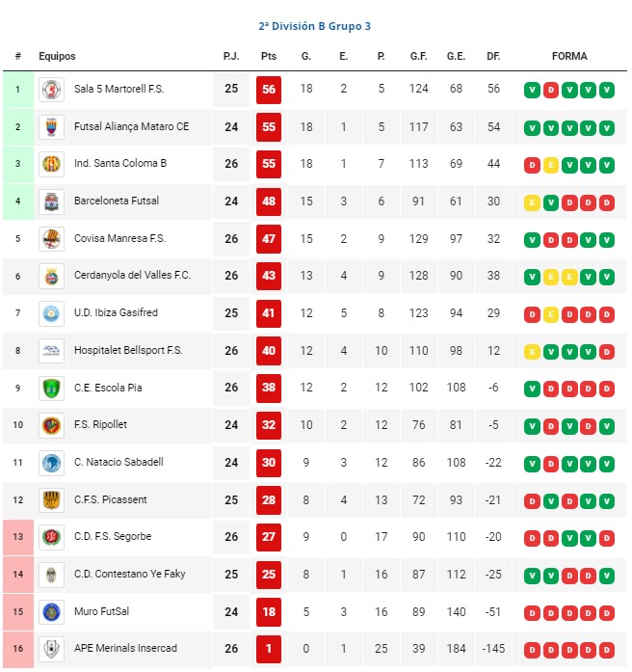Select the APE Merinals Insercad team name
The width and height of the screenshot is (632, 672).
125,648
